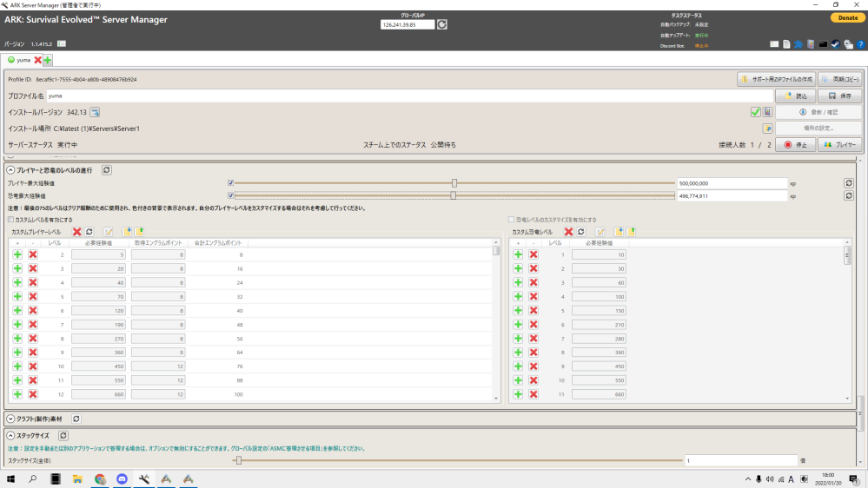868x488 pixels.
Task: Import custom dino levels
Action: point(619,232)
